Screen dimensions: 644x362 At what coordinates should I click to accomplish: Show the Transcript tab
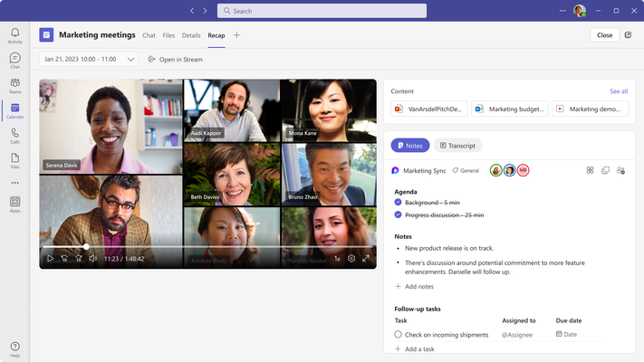(457, 146)
